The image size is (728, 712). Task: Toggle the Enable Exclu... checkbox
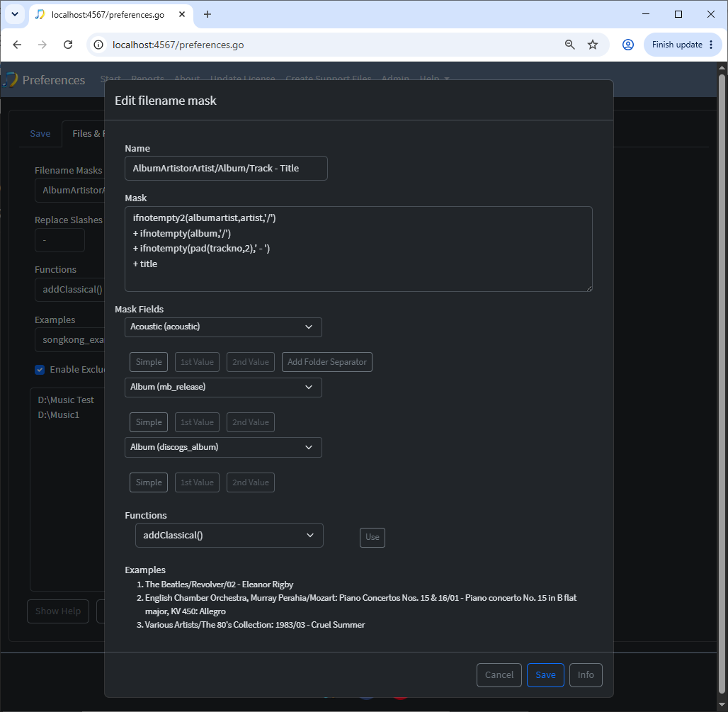click(x=40, y=370)
